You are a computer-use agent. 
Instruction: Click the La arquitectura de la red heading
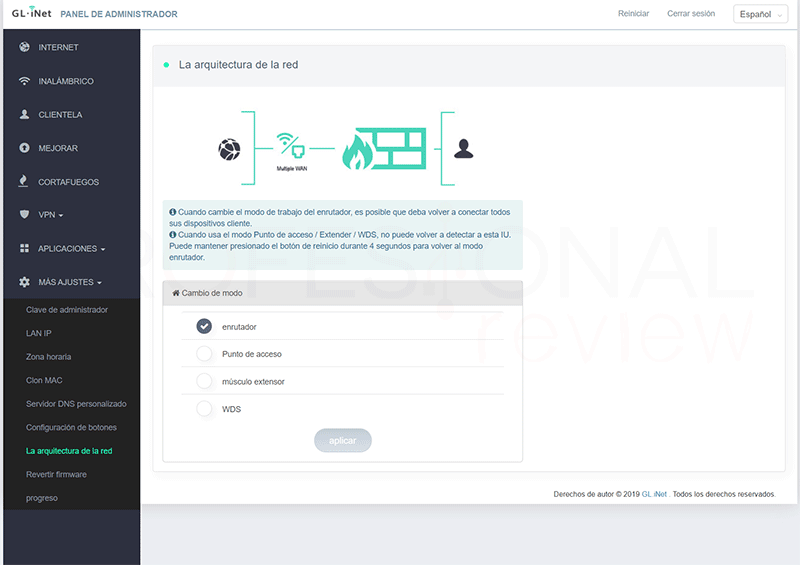(238, 65)
